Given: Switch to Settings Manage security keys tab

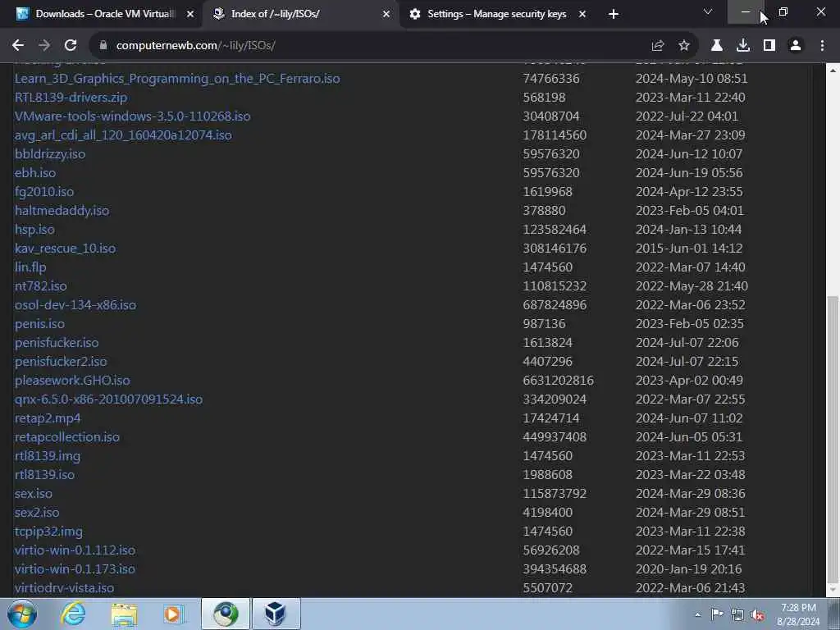Looking at the screenshot, I should click(496, 14).
